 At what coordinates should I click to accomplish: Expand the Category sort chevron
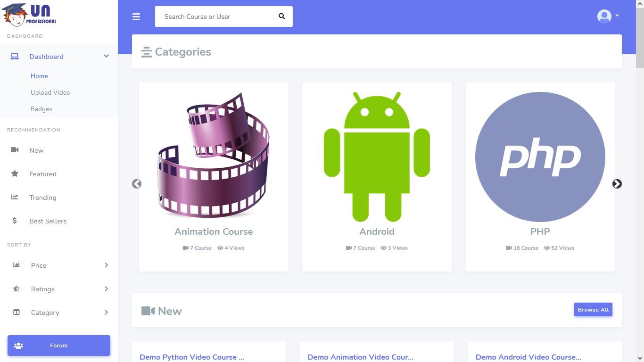(x=107, y=312)
